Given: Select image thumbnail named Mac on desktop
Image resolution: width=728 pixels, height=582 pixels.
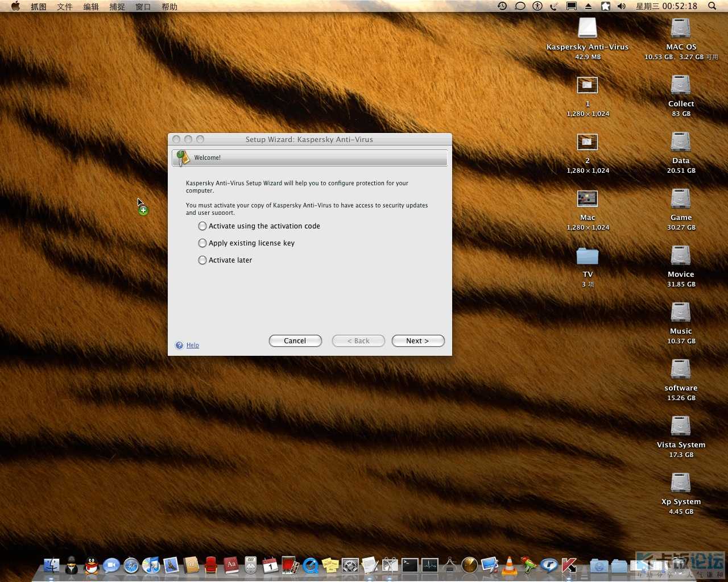Looking at the screenshot, I should [588, 199].
